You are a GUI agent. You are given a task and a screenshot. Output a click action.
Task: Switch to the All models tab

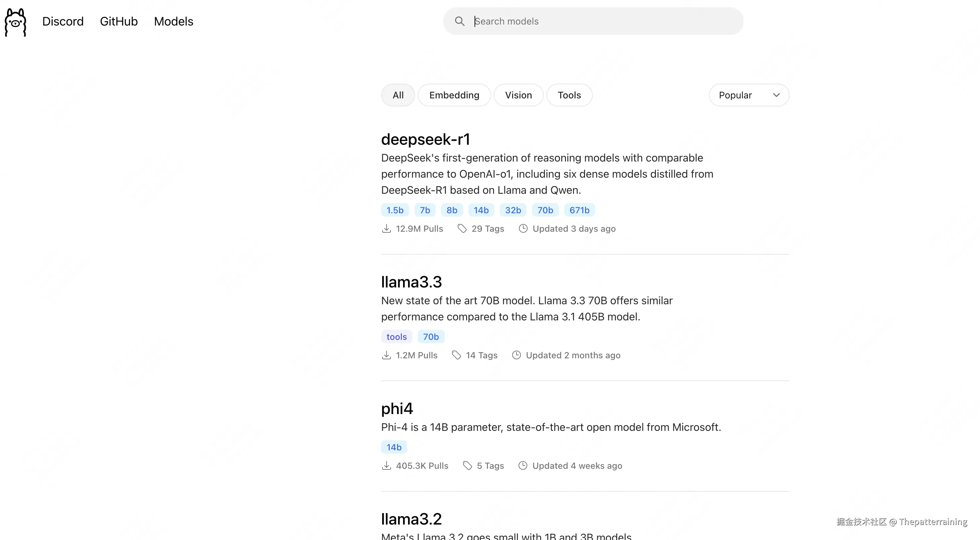tap(398, 95)
